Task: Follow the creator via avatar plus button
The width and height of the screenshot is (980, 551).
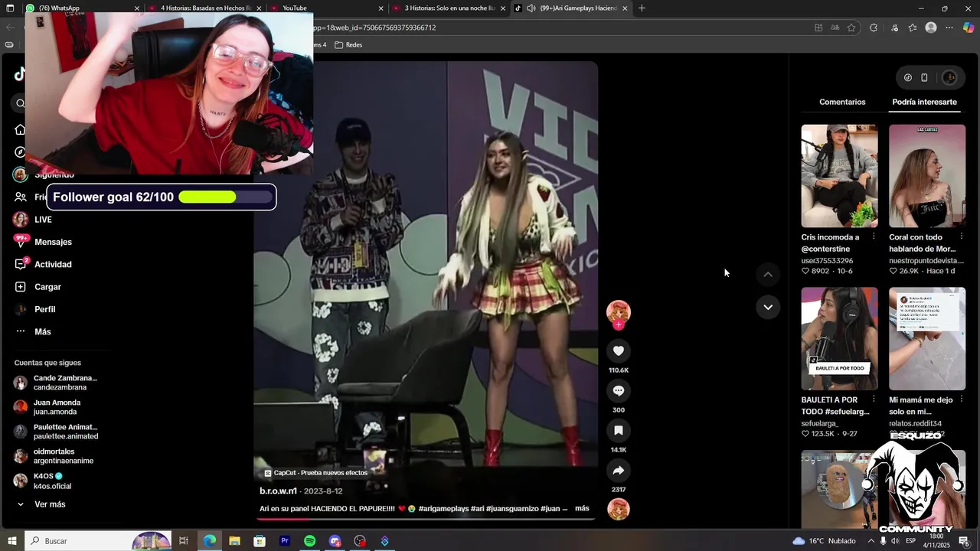Action: coord(619,324)
